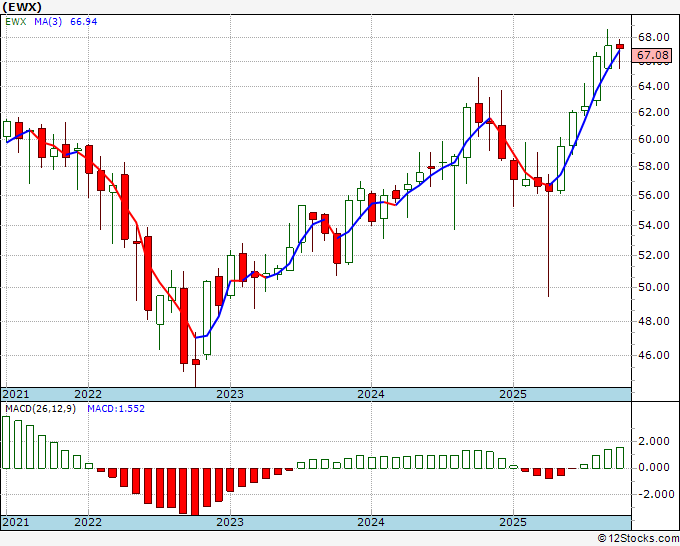Viewport: 680px width, 546px height.
Task: Click the 64.00 price axis label
Action: [654, 86]
